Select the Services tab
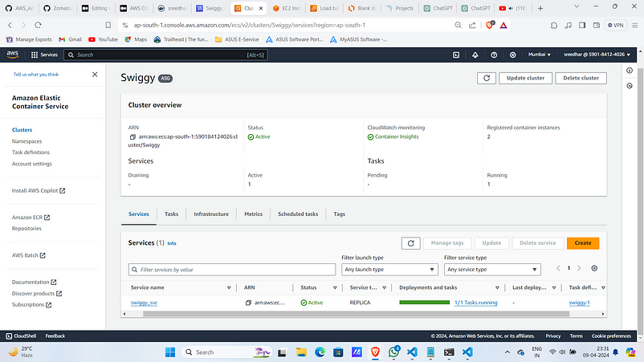Screen dimensions: 644x362 (139, 214)
